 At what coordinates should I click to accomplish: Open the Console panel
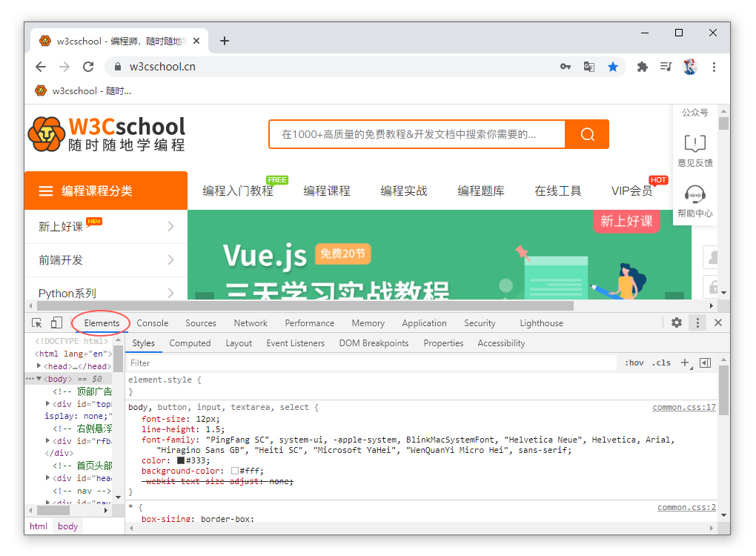152,322
